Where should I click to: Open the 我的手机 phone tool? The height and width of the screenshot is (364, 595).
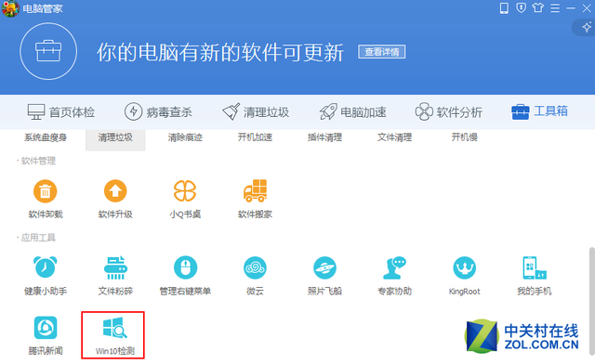click(535, 276)
